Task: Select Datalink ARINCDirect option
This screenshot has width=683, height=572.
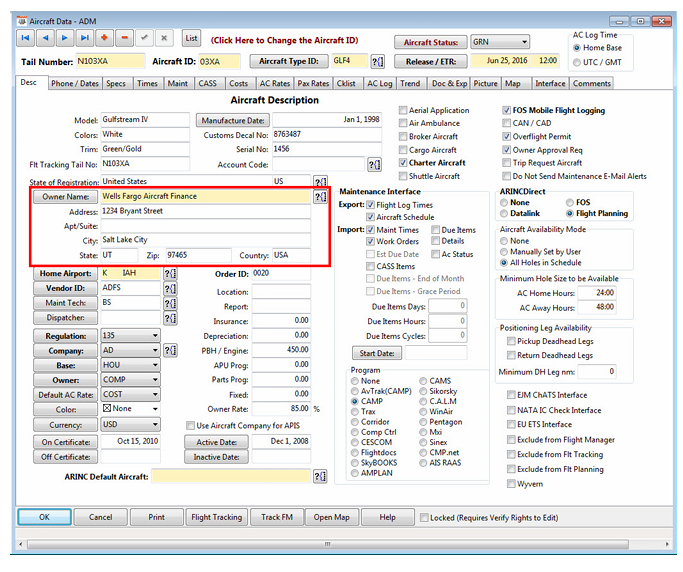Action: coord(504,213)
